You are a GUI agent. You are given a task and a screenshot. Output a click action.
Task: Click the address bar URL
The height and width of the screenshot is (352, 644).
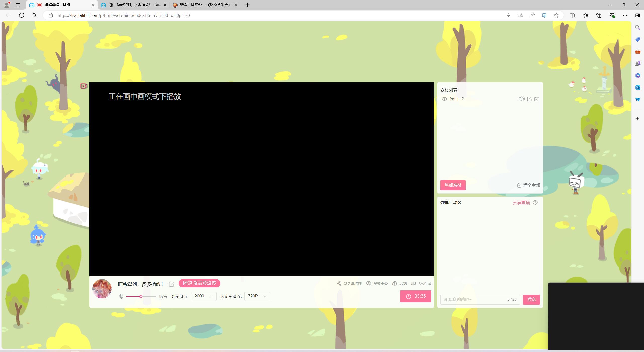pyautogui.click(x=124, y=15)
